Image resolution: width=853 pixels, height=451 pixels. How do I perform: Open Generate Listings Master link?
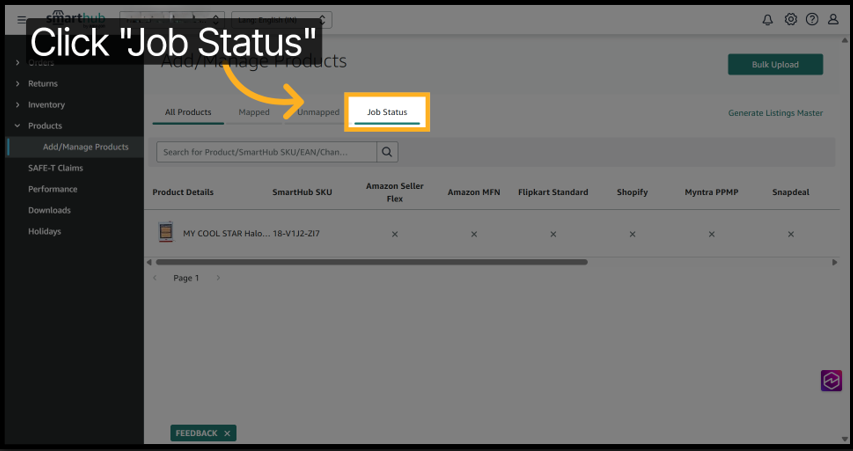pos(775,113)
